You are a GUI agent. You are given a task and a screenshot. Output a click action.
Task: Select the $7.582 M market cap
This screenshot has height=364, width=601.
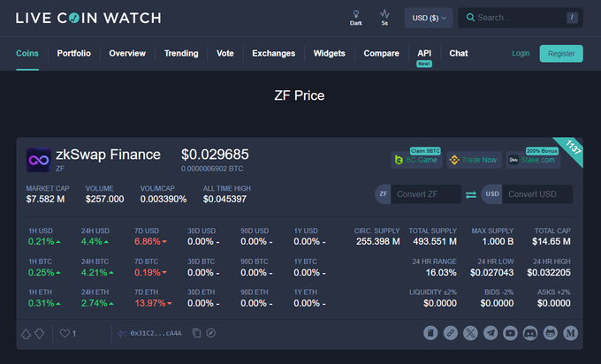tap(45, 200)
